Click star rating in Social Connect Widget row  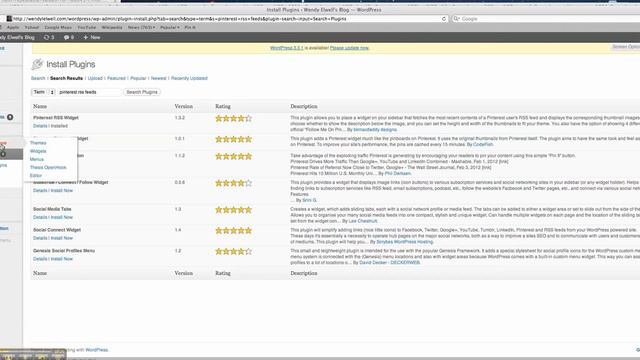[233, 231]
